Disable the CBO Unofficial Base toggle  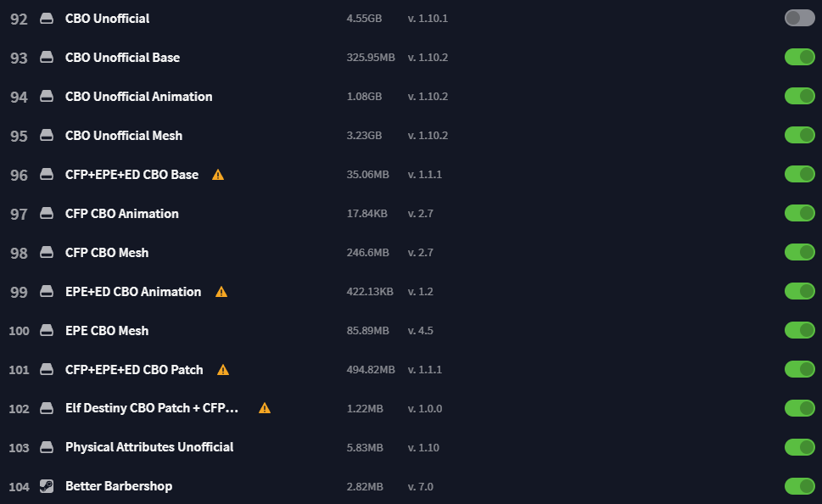(x=799, y=57)
